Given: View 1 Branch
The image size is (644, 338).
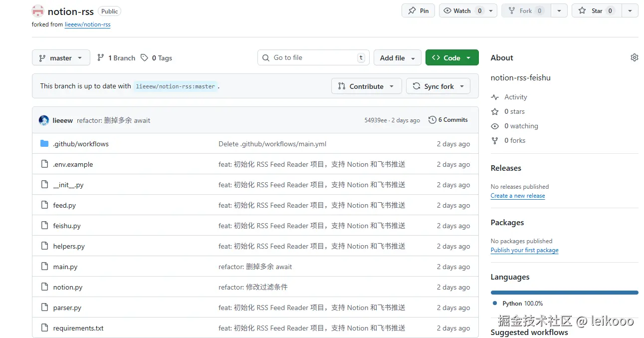Looking at the screenshot, I should (x=116, y=58).
